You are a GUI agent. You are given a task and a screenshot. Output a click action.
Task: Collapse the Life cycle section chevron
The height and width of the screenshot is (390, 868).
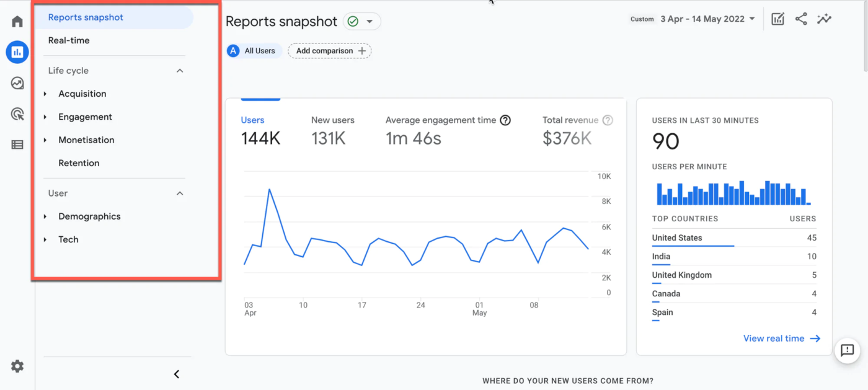180,71
